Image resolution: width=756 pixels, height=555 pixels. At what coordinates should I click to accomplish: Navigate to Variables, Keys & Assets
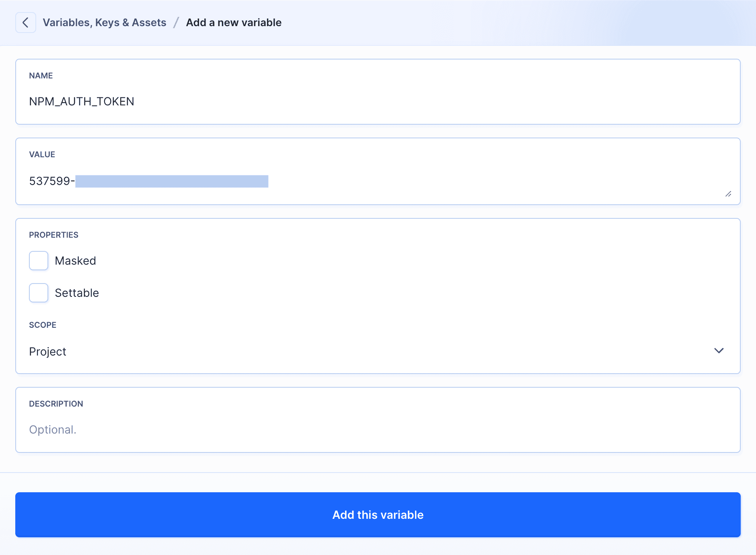[105, 22]
